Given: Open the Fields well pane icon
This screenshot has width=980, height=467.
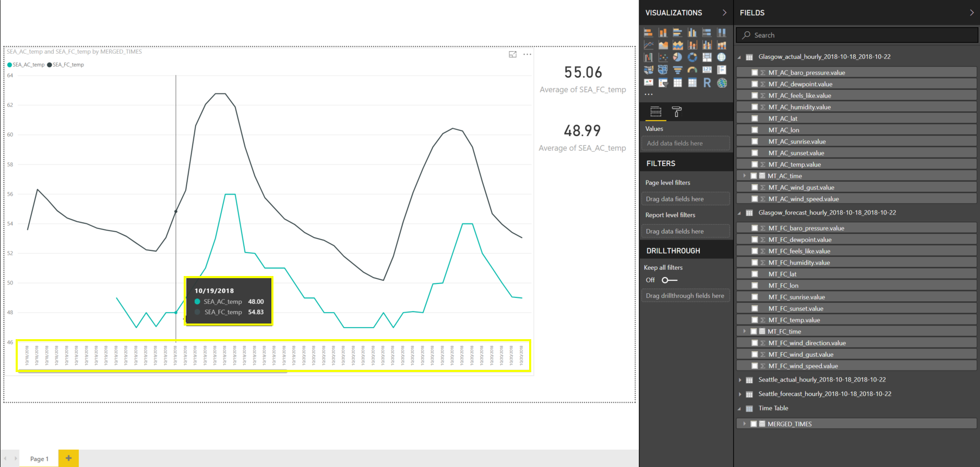Looking at the screenshot, I should [x=656, y=112].
